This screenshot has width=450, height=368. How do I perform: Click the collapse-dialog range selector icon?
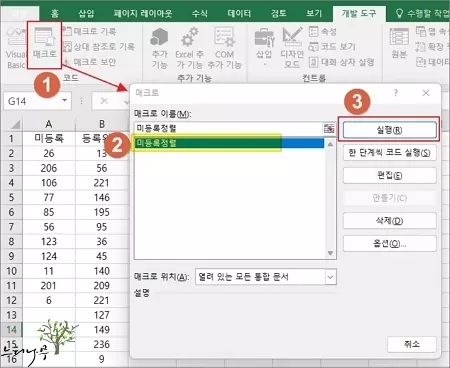tap(329, 128)
